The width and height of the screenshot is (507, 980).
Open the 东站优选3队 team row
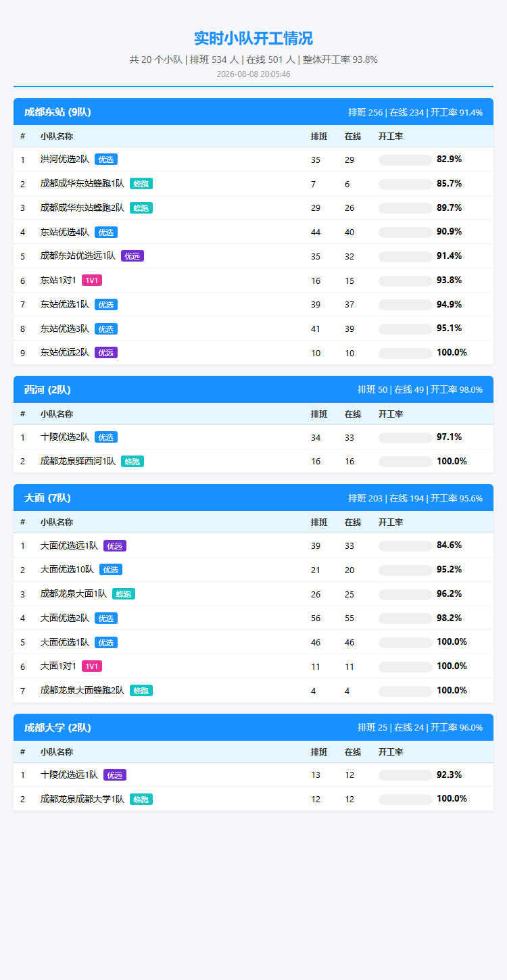pos(254,329)
